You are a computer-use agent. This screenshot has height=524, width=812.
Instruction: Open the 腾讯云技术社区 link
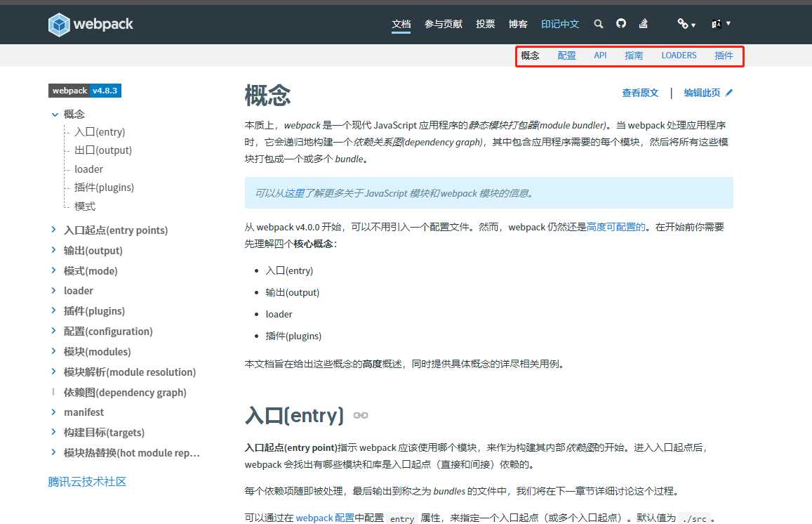tap(87, 481)
